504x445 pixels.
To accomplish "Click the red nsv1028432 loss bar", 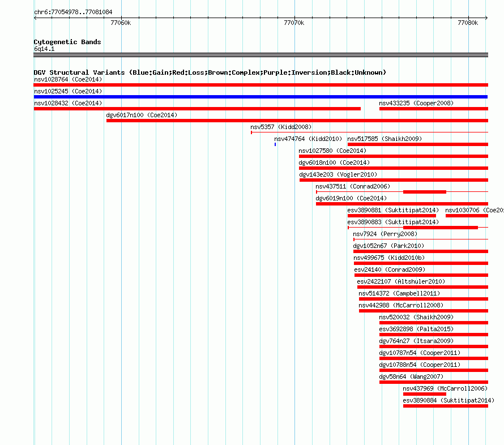I will pos(197,109).
